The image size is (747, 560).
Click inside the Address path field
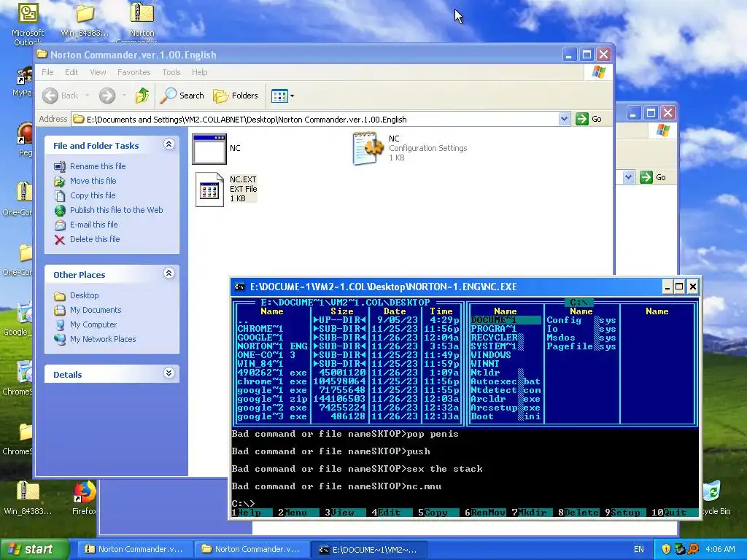[x=315, y=119]
